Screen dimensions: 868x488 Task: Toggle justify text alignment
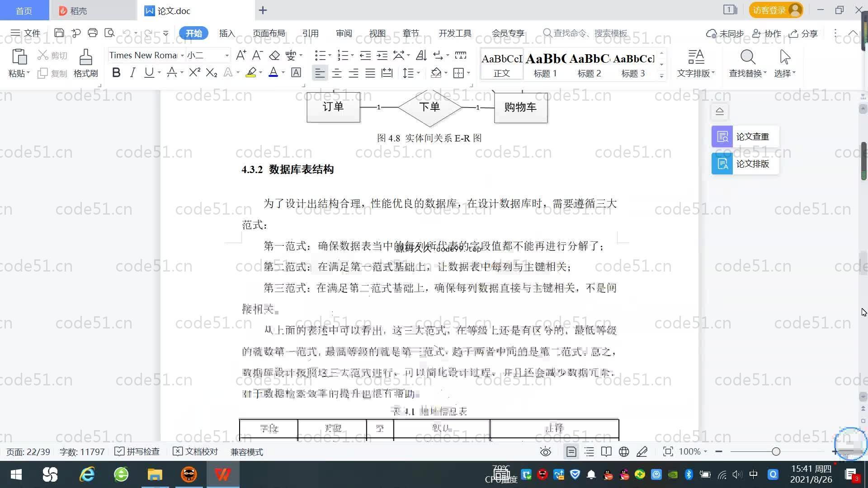[370, 73]
